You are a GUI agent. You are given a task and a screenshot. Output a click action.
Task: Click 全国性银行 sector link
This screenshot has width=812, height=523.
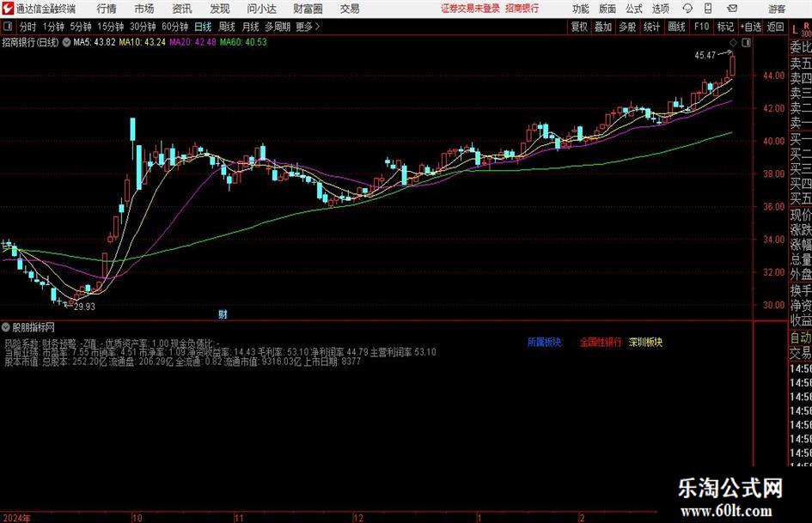pyautogui.click(x=601, y=342)
